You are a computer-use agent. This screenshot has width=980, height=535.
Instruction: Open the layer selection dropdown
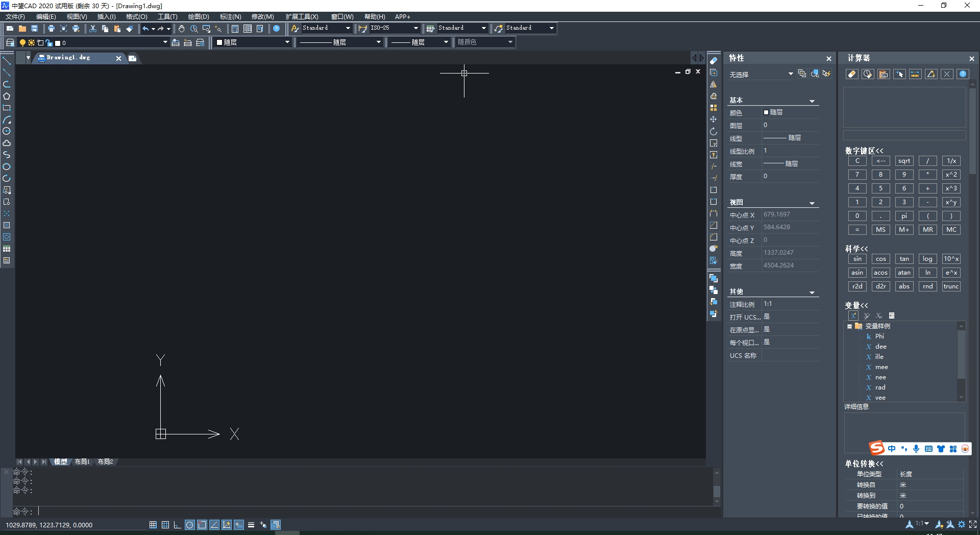coord(165,43)
